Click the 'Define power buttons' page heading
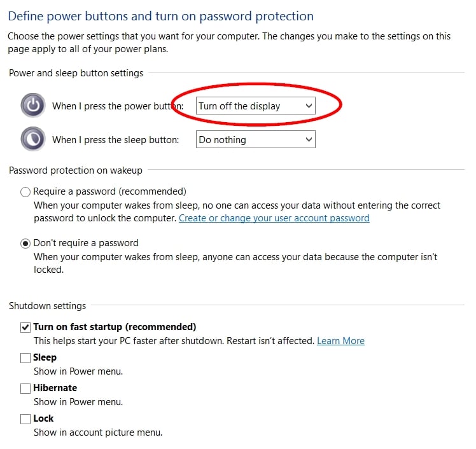Viewport: 476px width, 449px height. (x=160, y=16)
